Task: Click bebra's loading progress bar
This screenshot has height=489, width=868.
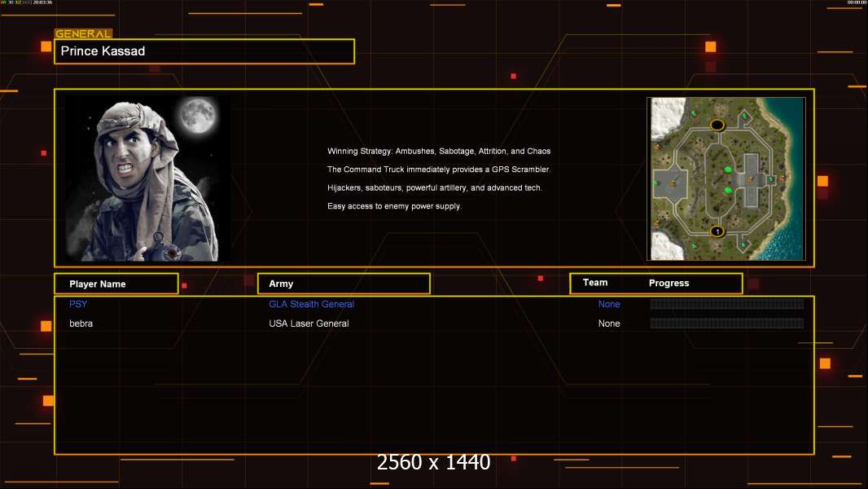Action: click(726, 324)
